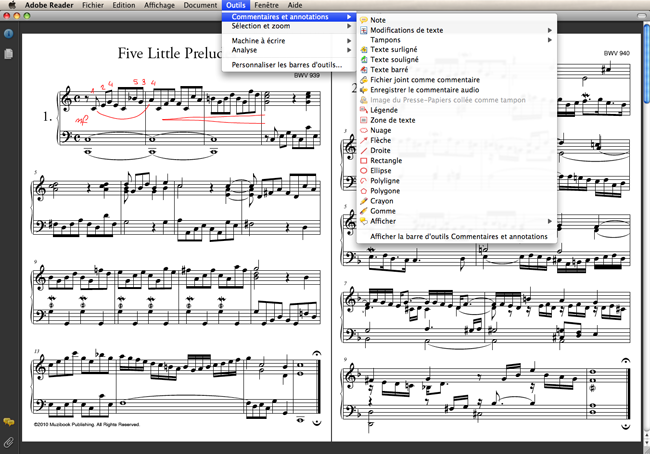Expand the Afficher submenu arrow

(x=550, y=221)
